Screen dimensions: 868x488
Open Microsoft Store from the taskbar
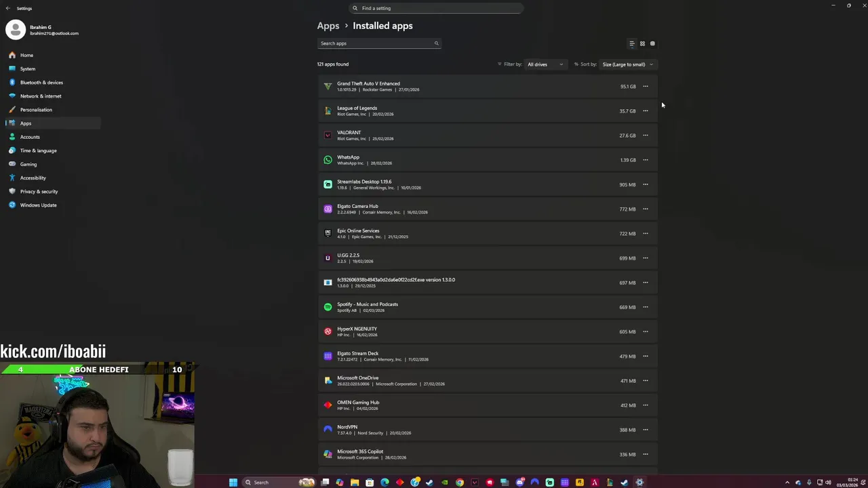(370, 482)
